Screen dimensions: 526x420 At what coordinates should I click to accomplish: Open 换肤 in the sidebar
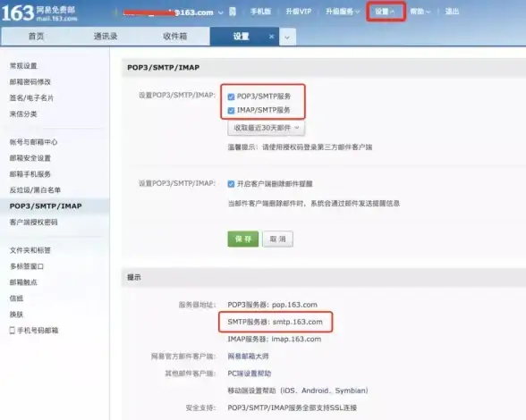[16, 315]
